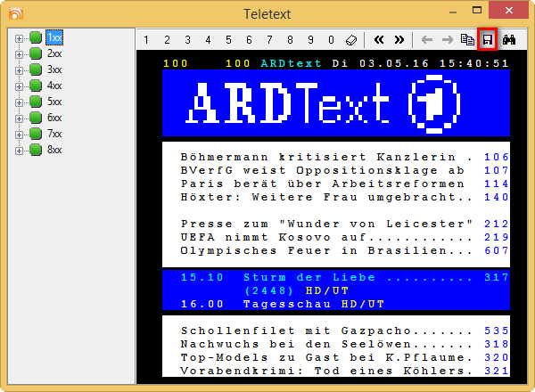Select the 1xx page group
The width and height of the screenshot is (535, 392).
tap(54, 37)
